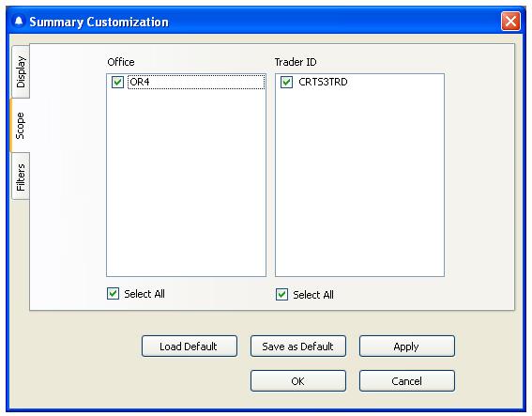
Task: Click the bell icon in the title bar
Action: click(19, 22)
